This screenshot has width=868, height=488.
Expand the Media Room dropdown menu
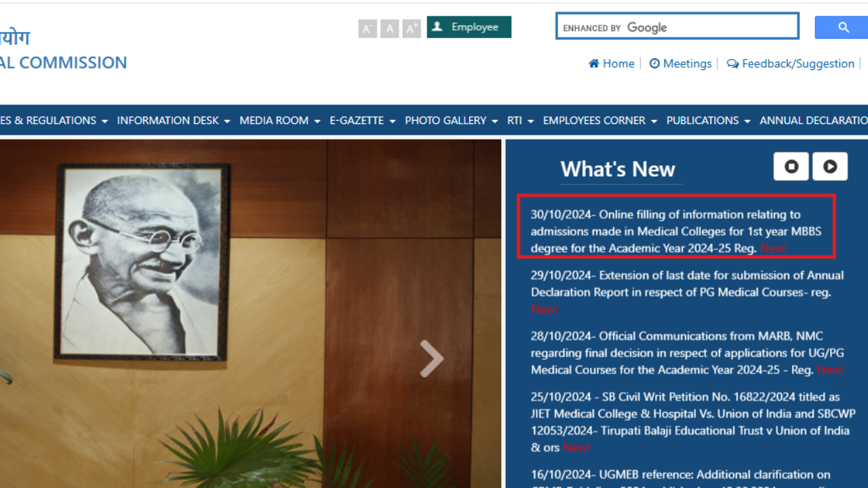[x=279, y=121]
